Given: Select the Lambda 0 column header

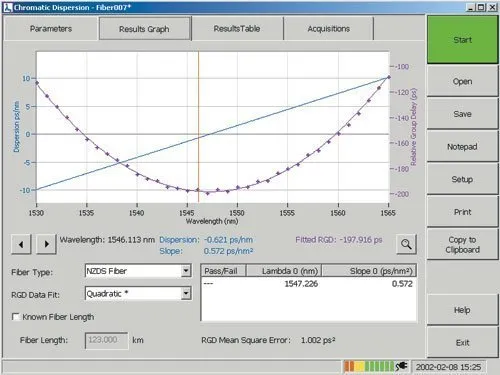Looking at the screenshot, I should pos(284,271).
